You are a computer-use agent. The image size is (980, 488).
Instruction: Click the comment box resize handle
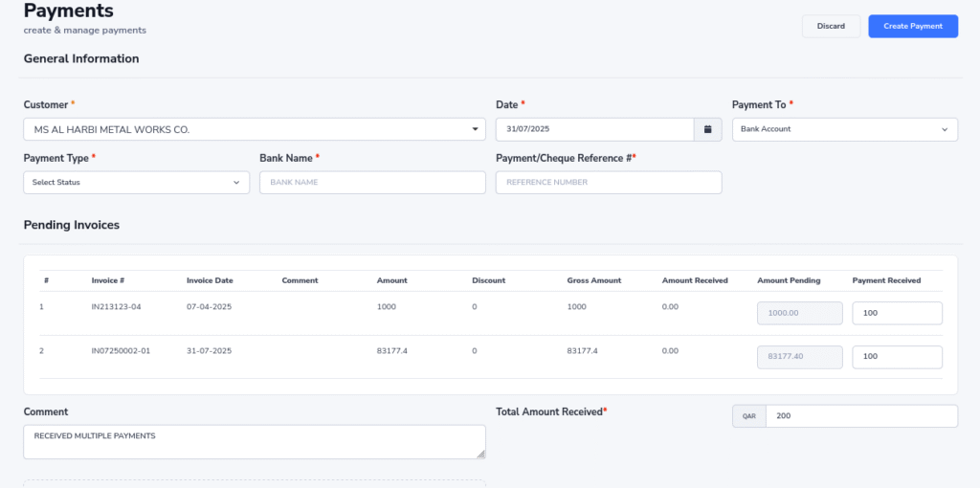(480, 454)
